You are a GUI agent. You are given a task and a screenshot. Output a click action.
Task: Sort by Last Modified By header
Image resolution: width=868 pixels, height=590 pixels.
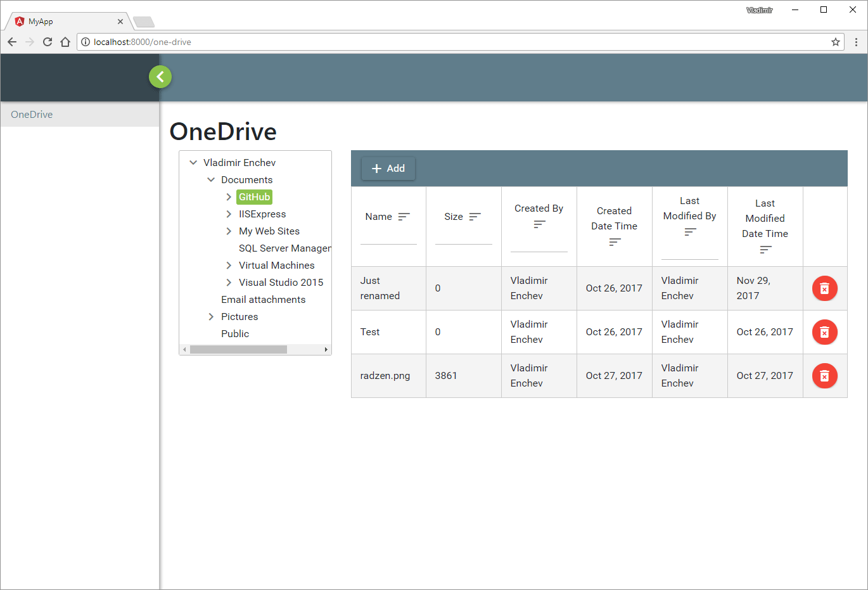(x=689, y=208)
